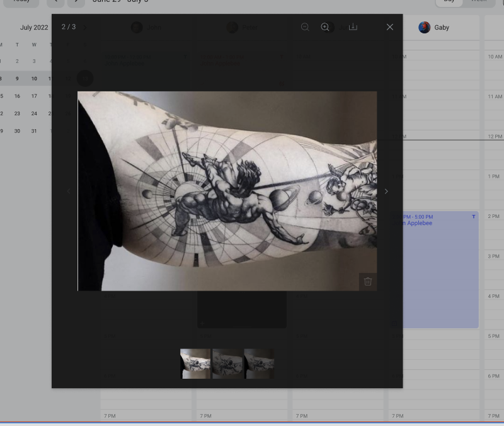
Task: Click the 2 / 3 image counter
Action: [69, 26]
